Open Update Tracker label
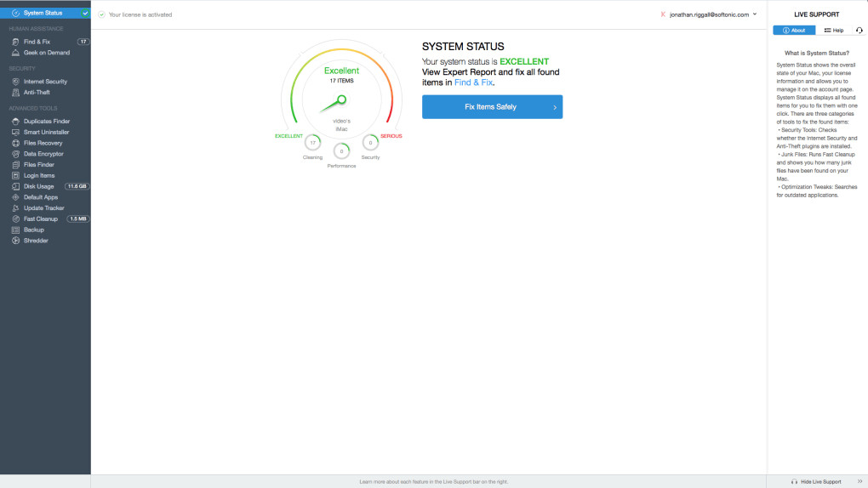The width and height of the screenshot is (868, 488). pos(44,208)
